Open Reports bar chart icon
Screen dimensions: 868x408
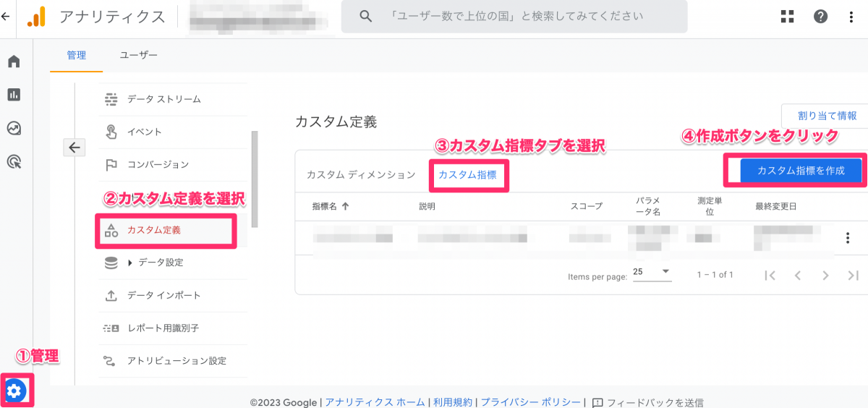tap(14, 95)
